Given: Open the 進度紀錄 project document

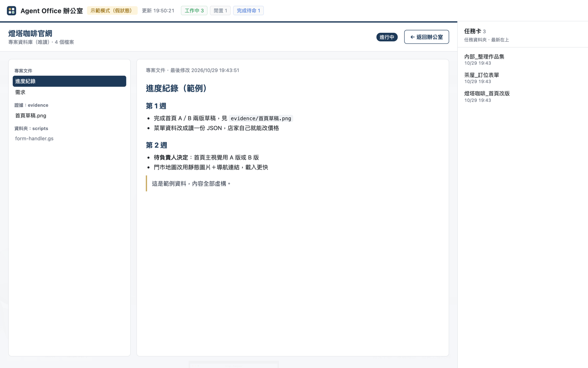Looking at the screenshot, I should 69,81.
